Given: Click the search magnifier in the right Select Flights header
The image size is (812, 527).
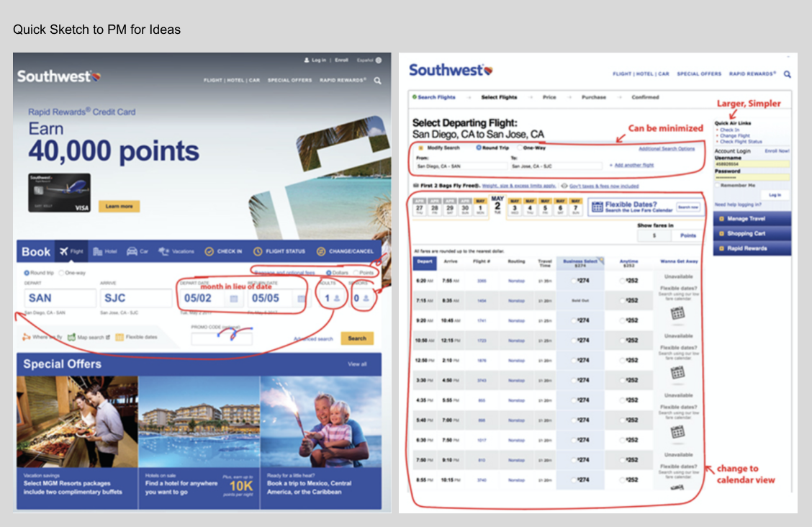Looking at the screenshot, I should point(787,75).
